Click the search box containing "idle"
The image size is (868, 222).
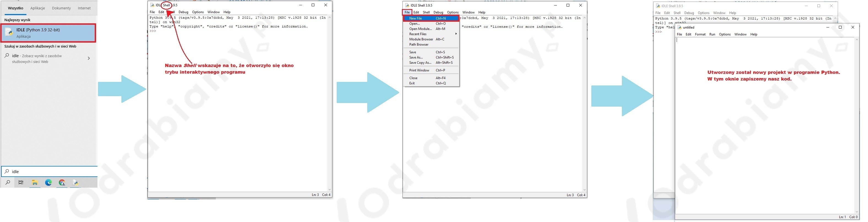(x=51, y=171)
